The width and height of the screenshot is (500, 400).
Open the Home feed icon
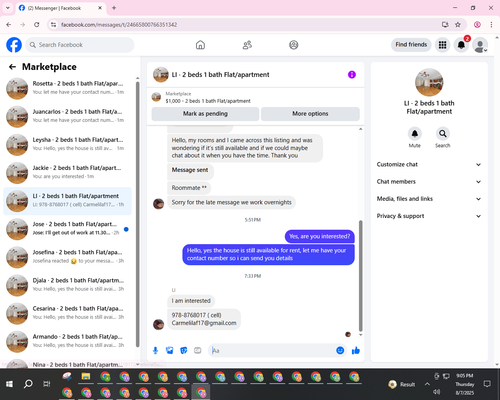200,45
